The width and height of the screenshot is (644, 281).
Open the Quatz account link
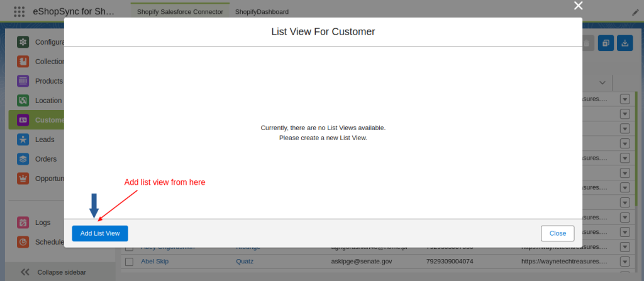point(245,262)
